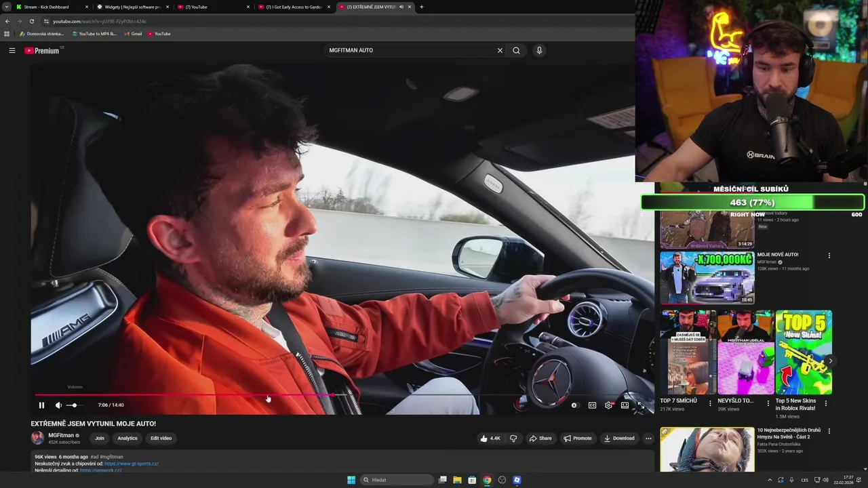Open the YouTube bookmark

click(159, 34)
